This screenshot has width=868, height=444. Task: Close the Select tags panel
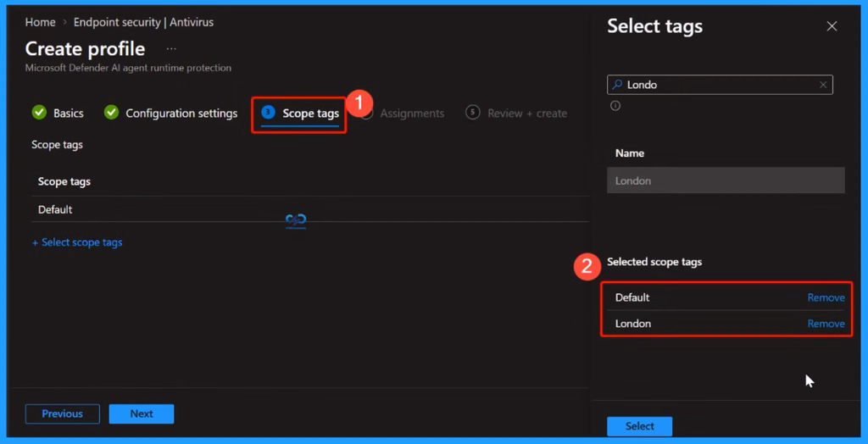[832, 26]
